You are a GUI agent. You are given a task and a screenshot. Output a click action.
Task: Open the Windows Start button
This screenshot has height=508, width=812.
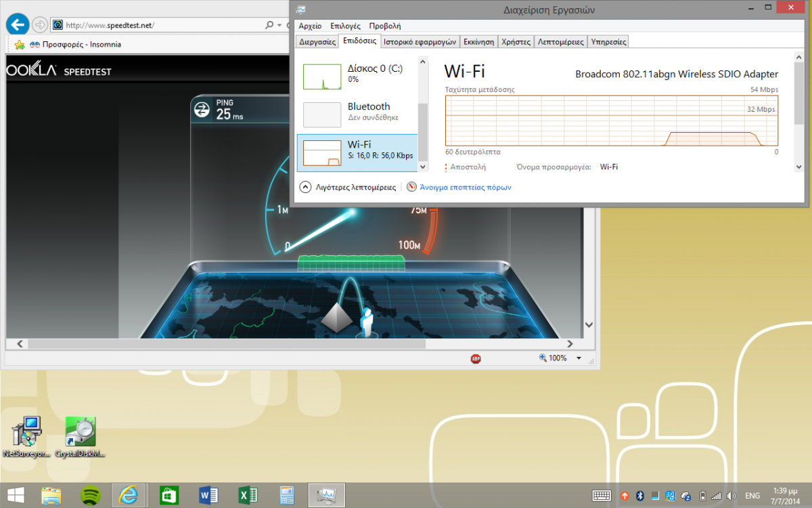click(15, 495)
